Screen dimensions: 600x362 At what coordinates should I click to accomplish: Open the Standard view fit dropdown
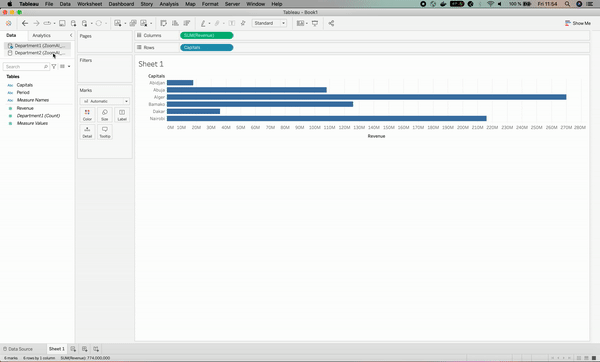click(269, 23)
